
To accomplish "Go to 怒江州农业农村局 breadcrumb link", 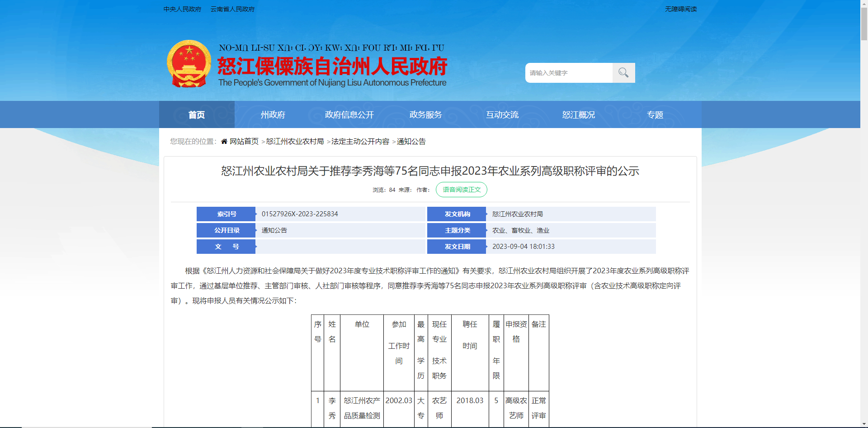I will [295, 142].
